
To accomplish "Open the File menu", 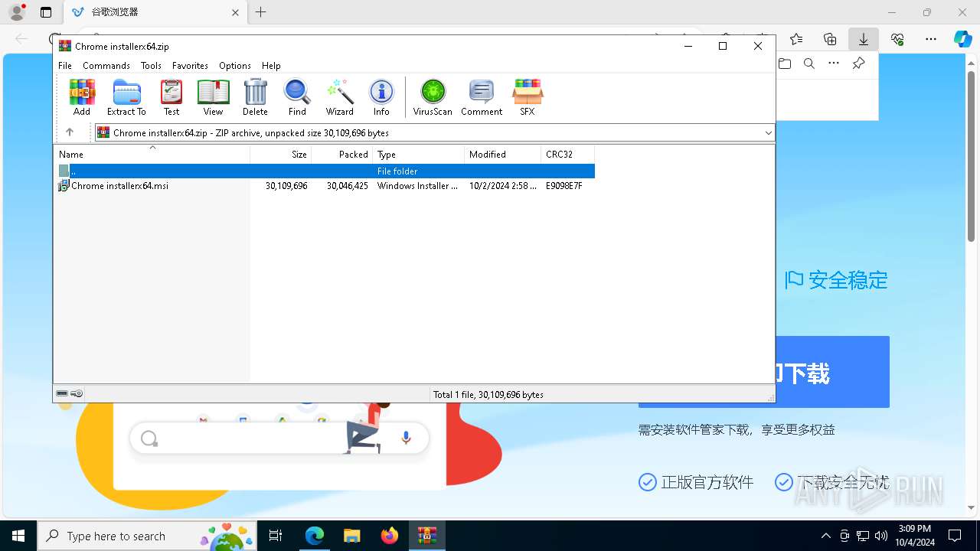I will pos(65,66).
